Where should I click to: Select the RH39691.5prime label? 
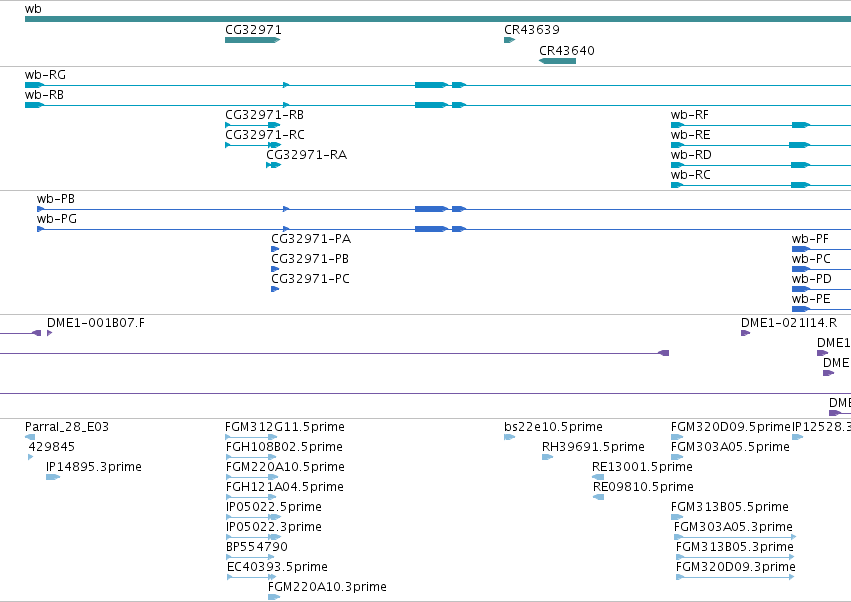pyautogui.click(x=593, y=447)
